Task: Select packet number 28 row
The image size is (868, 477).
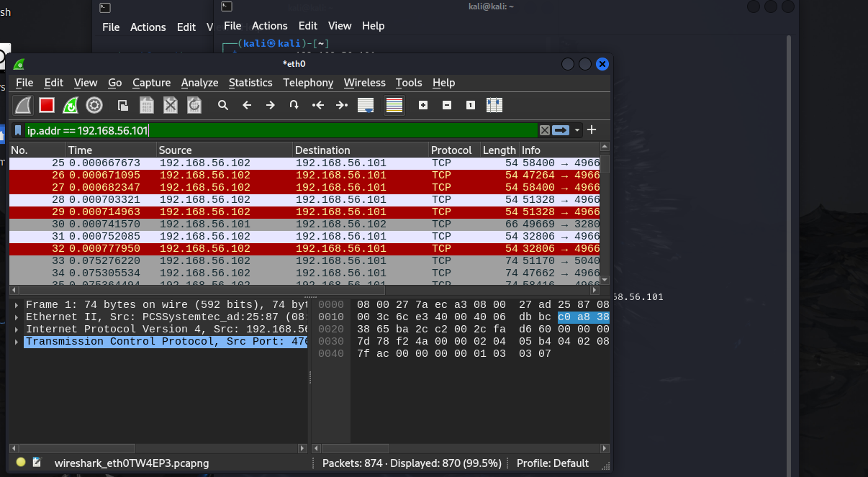Action: click(x=304, y=199)
